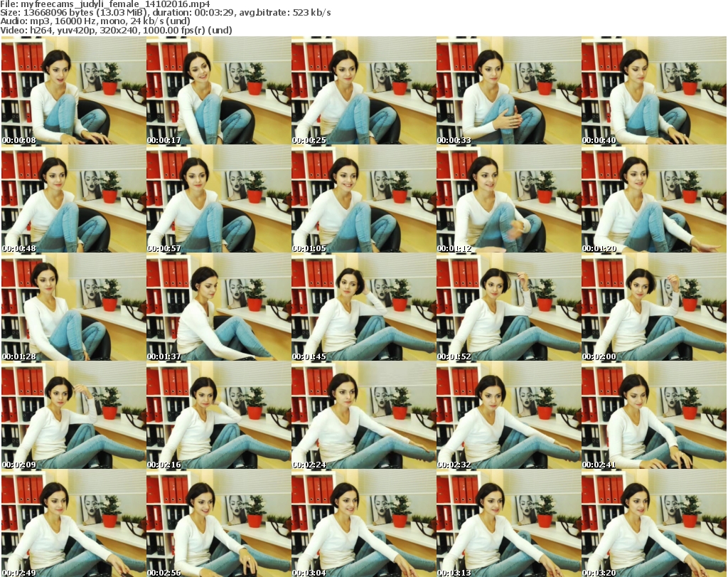The height and width of the screenshot is (577, 728).
Task: Select the thumbnail timestamped 00:02:24
Action: (x=363, y=415)
